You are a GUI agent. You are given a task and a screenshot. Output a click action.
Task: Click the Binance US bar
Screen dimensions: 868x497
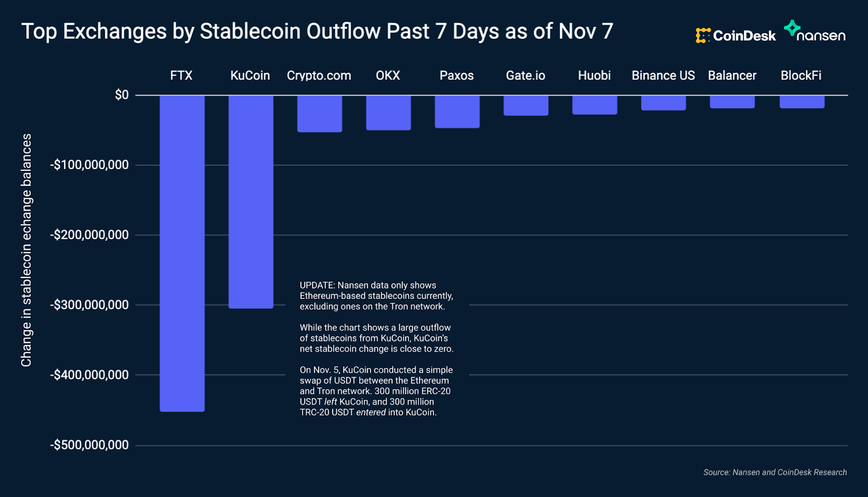(x=663, y=103)
